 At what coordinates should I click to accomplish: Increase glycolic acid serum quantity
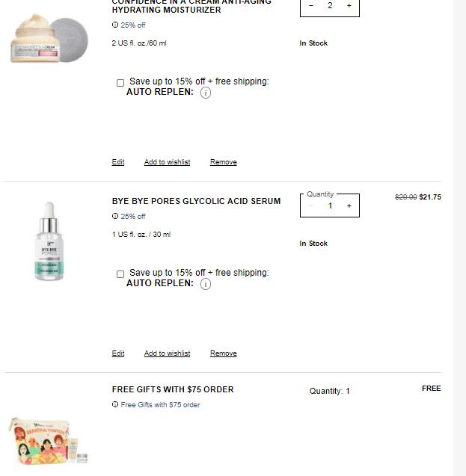349,205
